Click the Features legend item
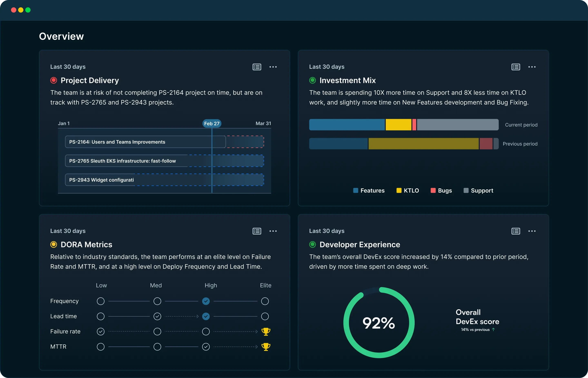The height and width of the screenshot is (378, 588). [369, 190]
